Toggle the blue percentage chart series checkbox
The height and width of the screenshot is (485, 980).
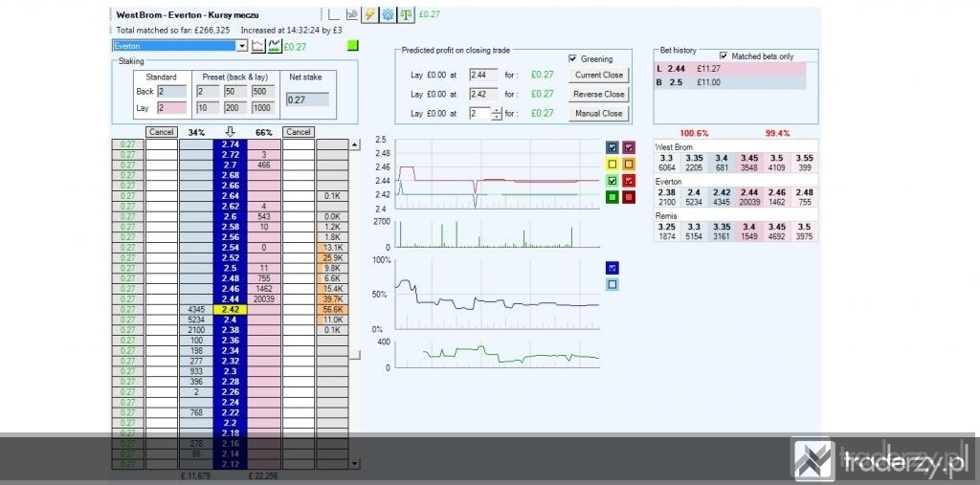tap(612, 268)
